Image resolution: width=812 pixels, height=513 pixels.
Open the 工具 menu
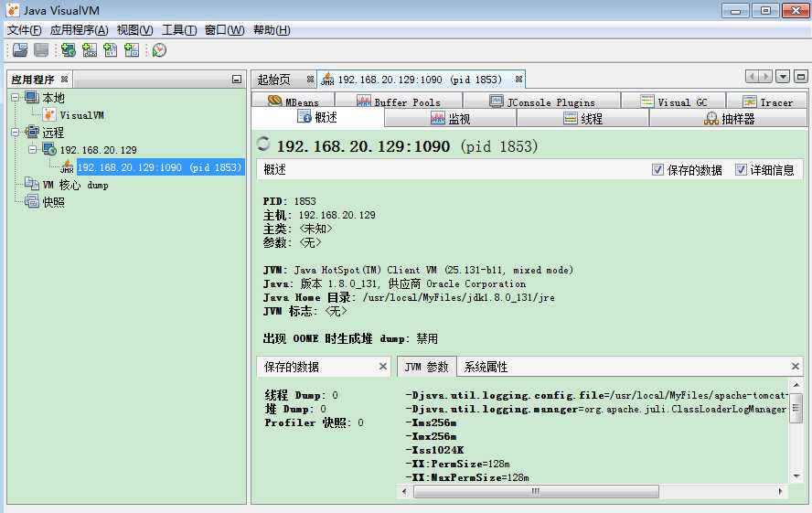click(179, 30)
